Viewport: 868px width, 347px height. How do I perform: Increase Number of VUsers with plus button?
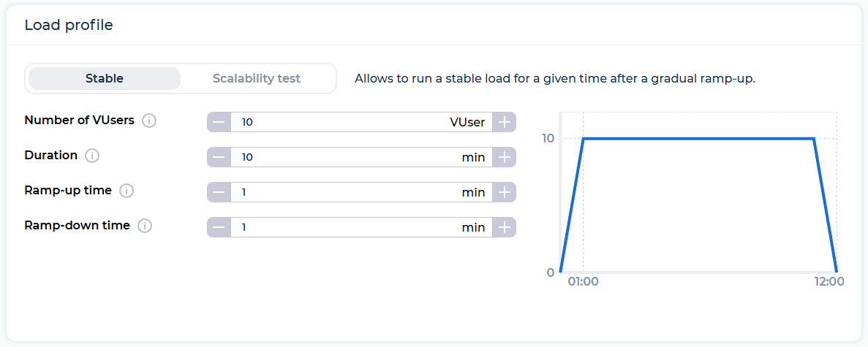505,122
